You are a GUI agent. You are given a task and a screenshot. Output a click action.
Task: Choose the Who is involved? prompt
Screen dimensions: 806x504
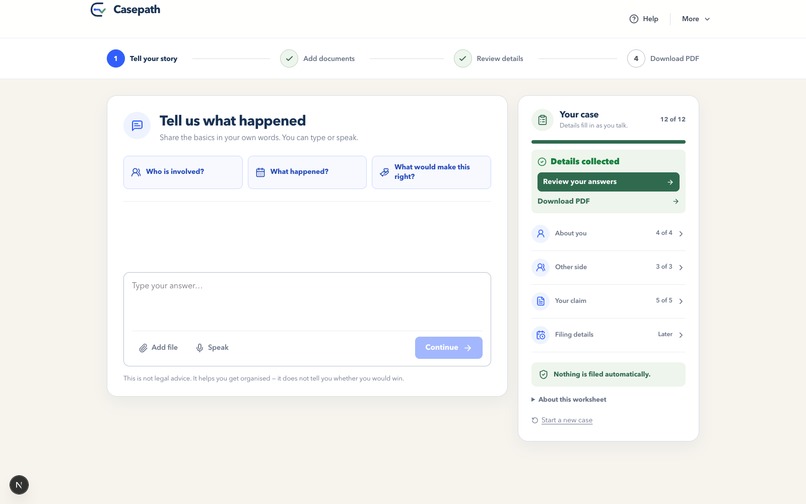point(182,172)
